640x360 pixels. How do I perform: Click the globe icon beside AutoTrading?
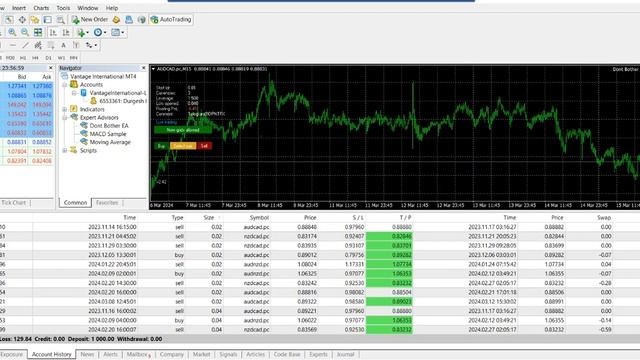tap(142, 19)
